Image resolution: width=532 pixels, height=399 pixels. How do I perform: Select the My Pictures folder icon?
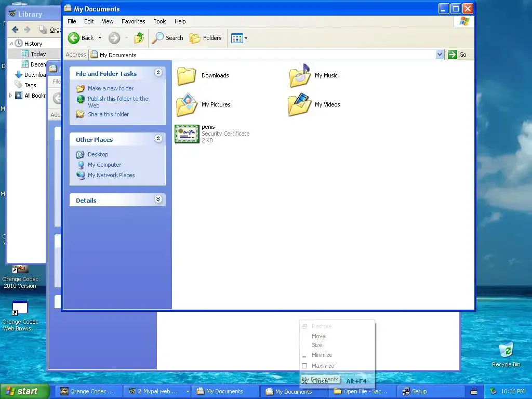click(x=187, y=104)
